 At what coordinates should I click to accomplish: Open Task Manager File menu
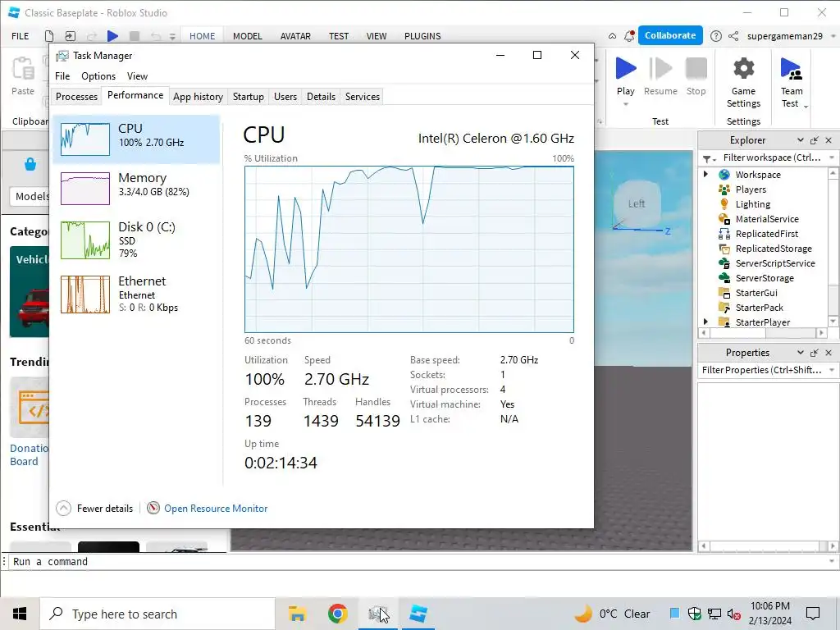click(62, 76)
